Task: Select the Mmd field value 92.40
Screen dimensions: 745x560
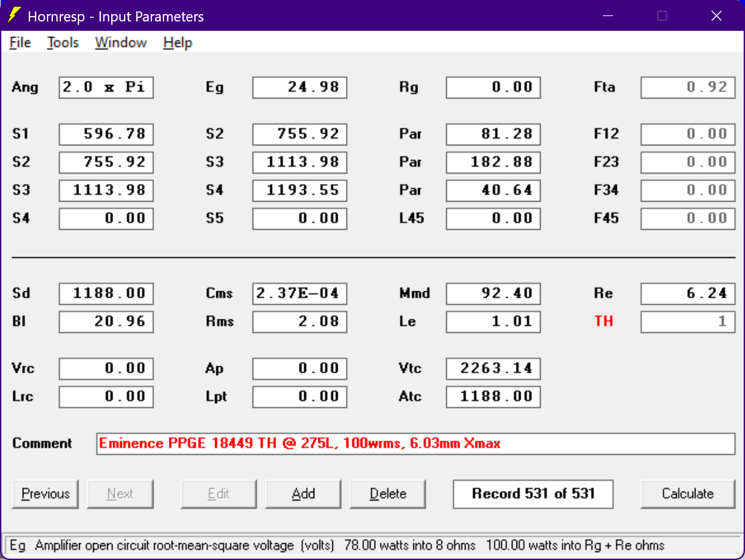Action: (493, 293)
